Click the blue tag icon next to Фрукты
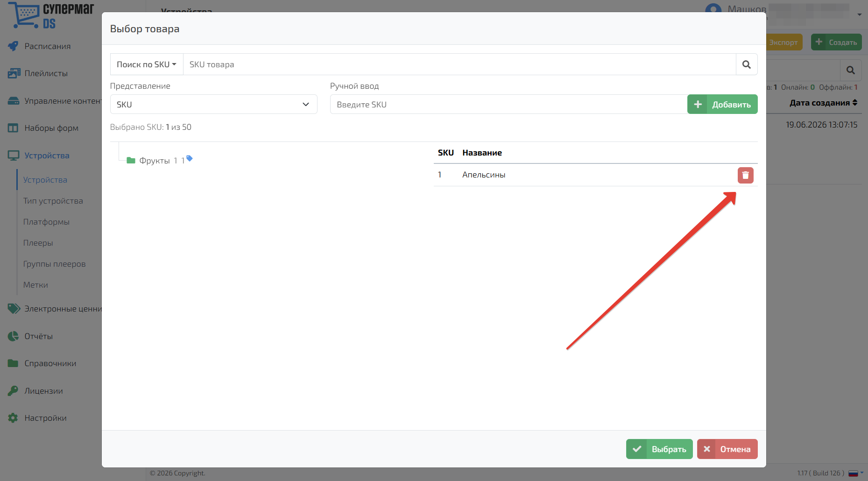This screenshot has height=481, width=868. 190,158
